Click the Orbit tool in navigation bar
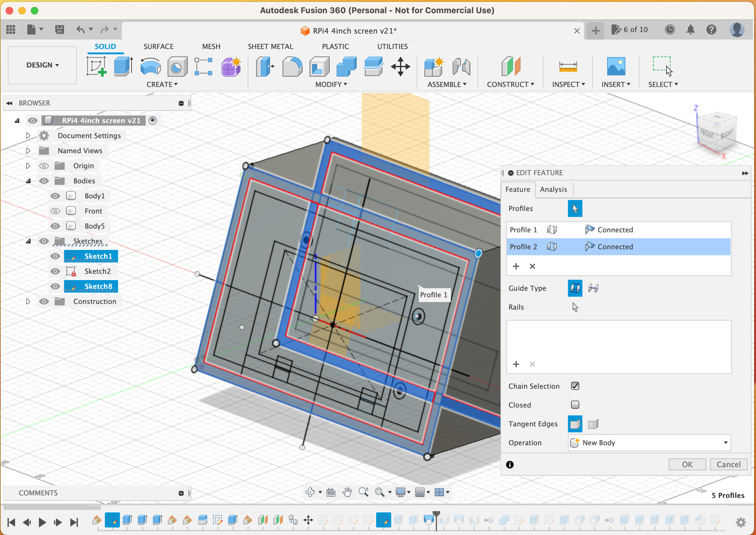This screenshot has height=535, width=756. coord(310,492)
